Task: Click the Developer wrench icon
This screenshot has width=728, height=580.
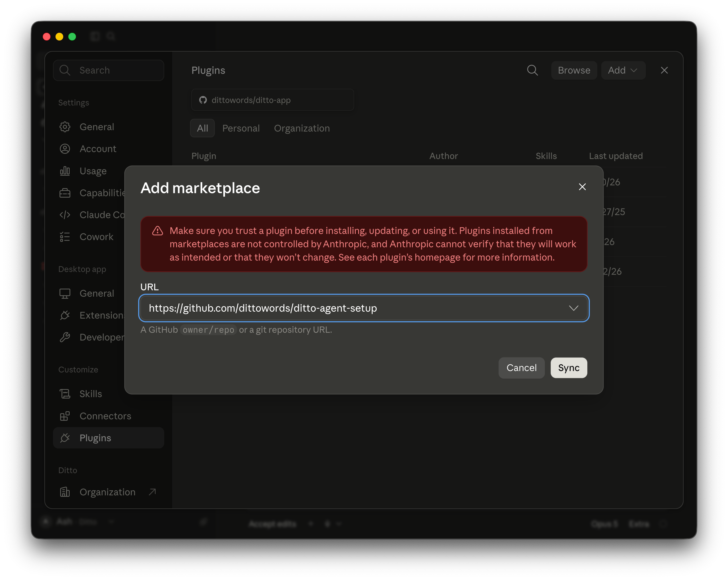Action: click(65, 337)
